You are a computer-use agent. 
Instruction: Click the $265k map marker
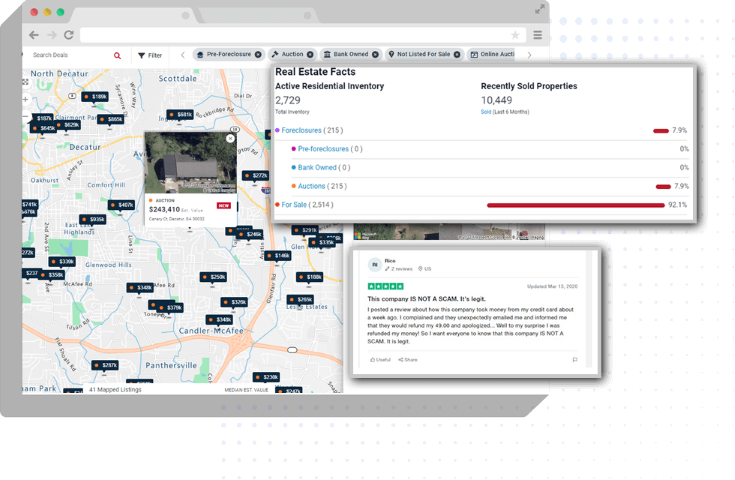[300, 300]
